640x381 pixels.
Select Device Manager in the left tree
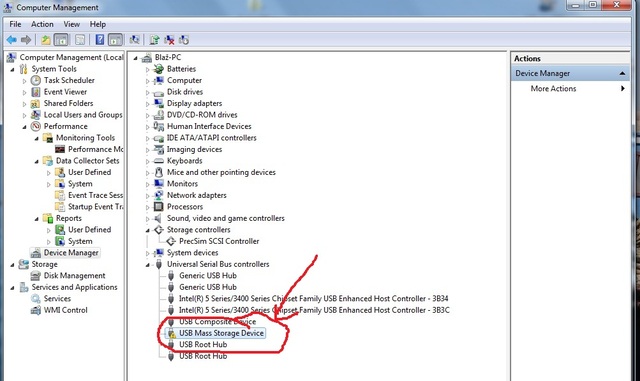pos(71,253)
